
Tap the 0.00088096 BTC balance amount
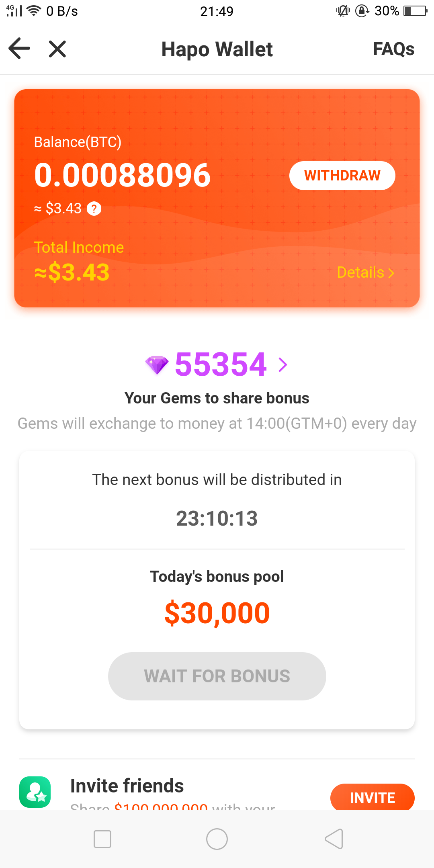point(123,175)
